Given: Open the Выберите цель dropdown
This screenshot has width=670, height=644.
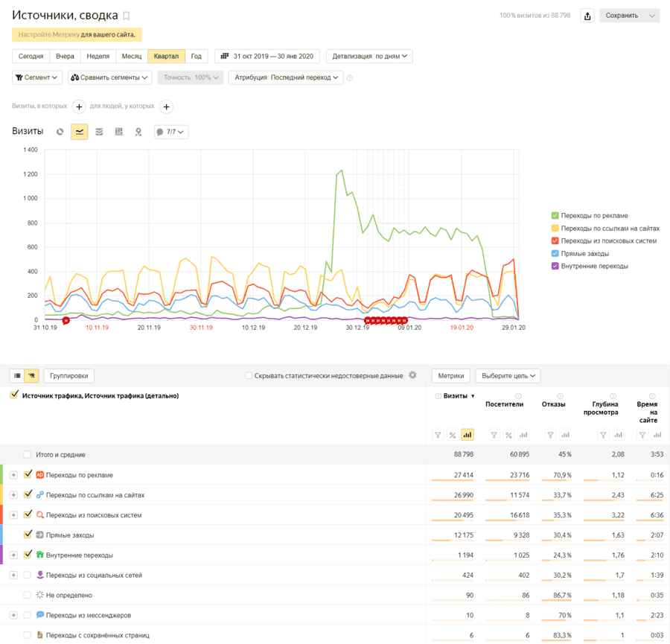Looking at the screenshot, I should pyautogui.click(x=508, y=376).
